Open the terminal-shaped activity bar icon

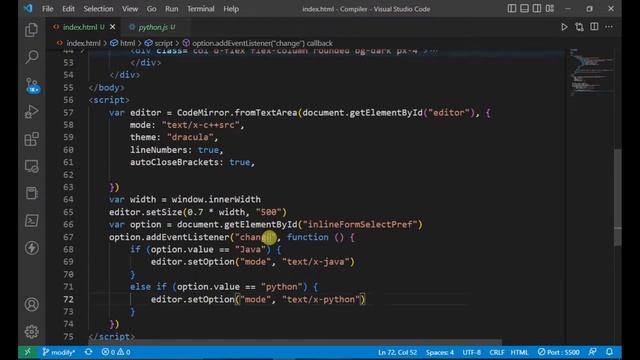(31, 221)
